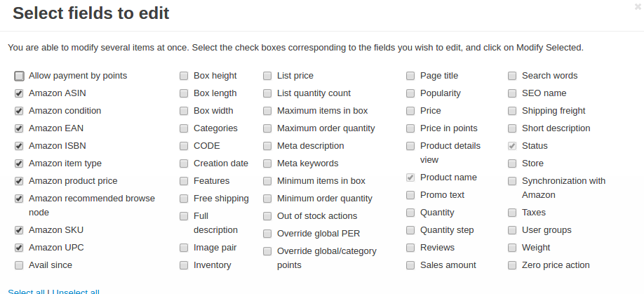Uncheck Amazon recommended browse node
644x294 pixels.
19,199
